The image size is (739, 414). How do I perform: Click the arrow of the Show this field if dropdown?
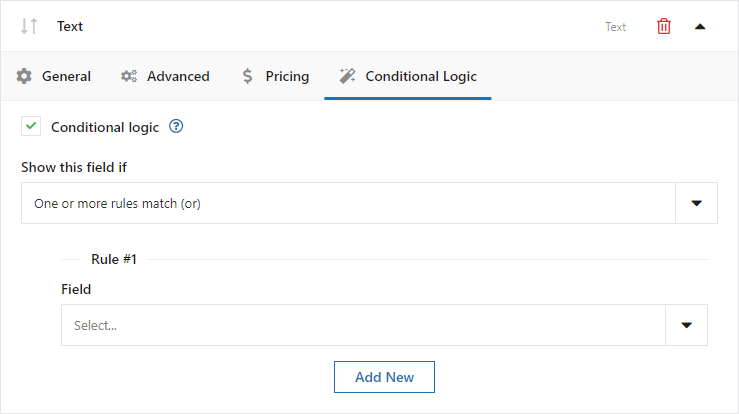(x=697, y=203)
